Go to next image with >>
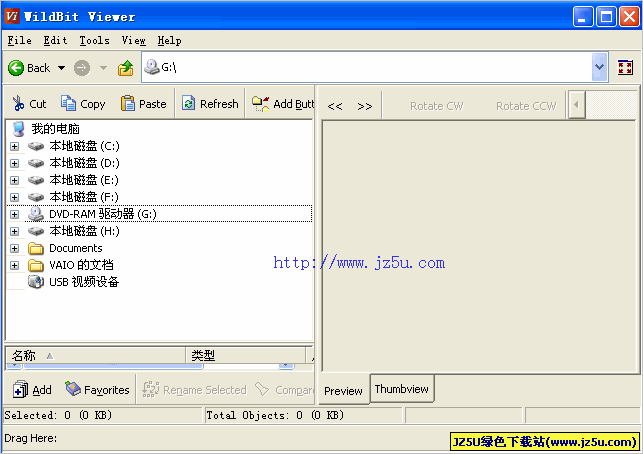643x454 pixels. (364, 106)
